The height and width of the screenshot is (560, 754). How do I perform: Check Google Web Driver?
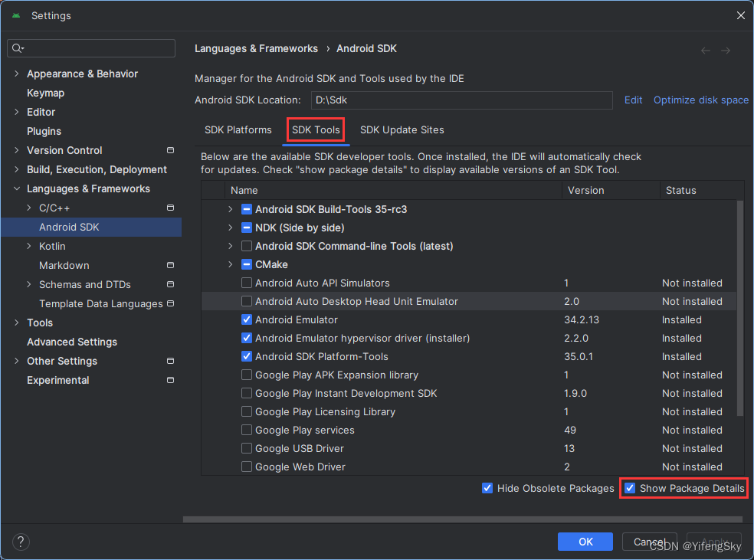coord(247,467)
